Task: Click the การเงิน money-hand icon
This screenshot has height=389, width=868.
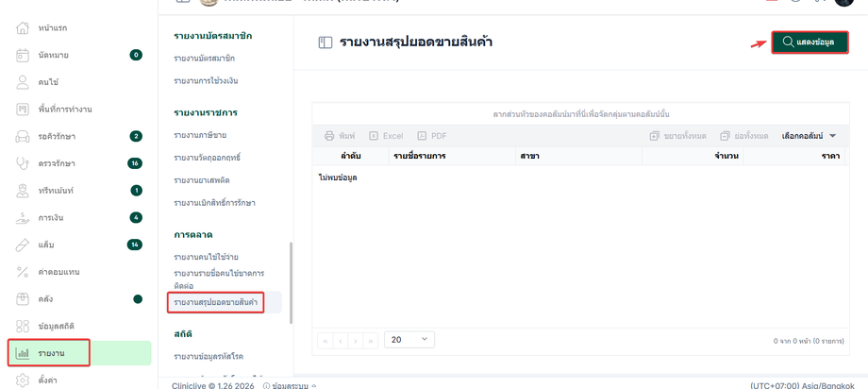Action: pos(22,218)
